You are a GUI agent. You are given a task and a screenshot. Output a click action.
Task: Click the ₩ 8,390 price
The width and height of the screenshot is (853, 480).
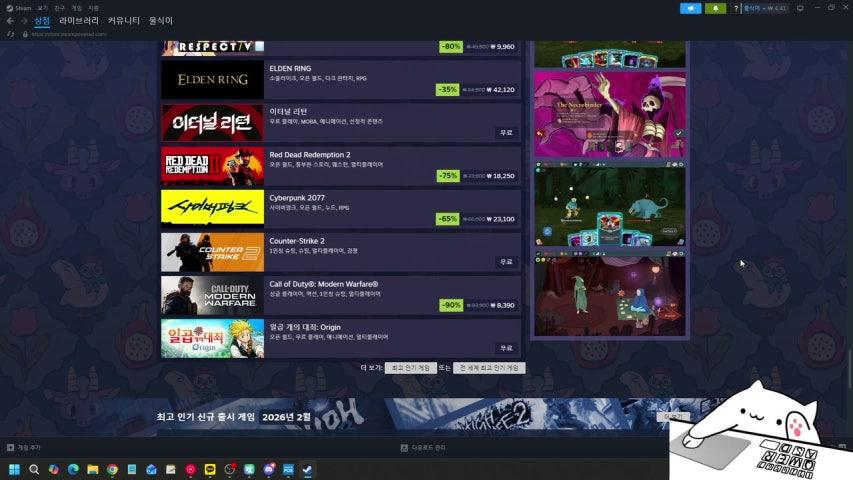point(503,305)
